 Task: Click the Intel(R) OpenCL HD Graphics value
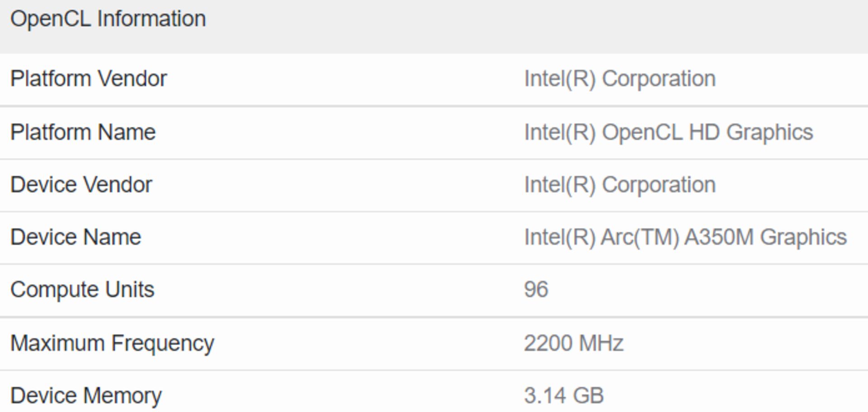pyautogui.click(x=669, y=132)
